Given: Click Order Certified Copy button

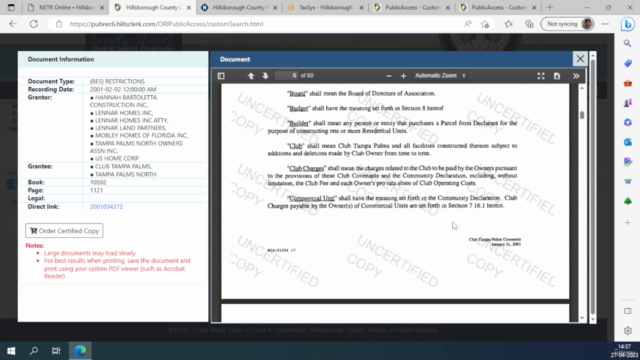Looking at the screenshot, I should (64, 231).
